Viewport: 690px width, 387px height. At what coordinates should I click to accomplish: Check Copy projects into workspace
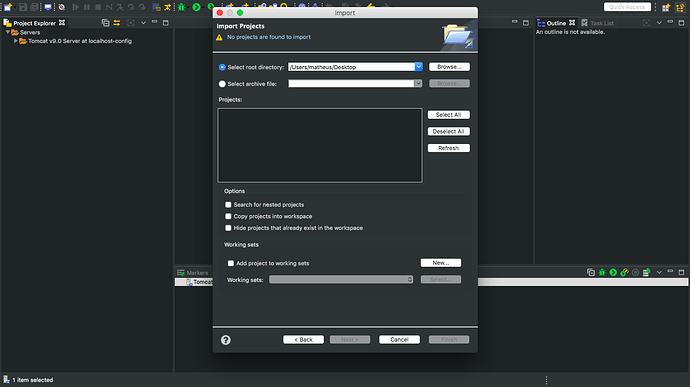(228, 216)
